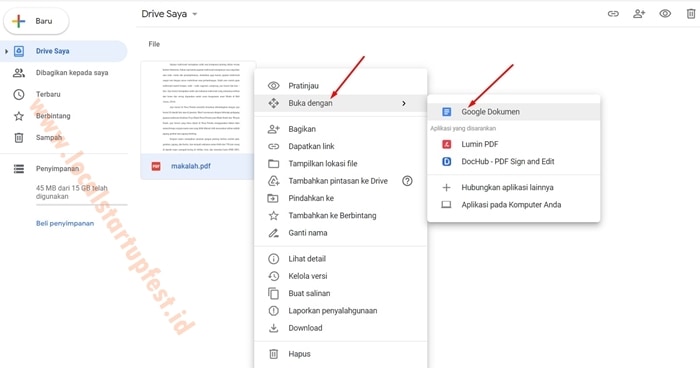Click the eye icon beside Pratinjau
This screenshot has width=700, height=368.
tap(274, 86)
